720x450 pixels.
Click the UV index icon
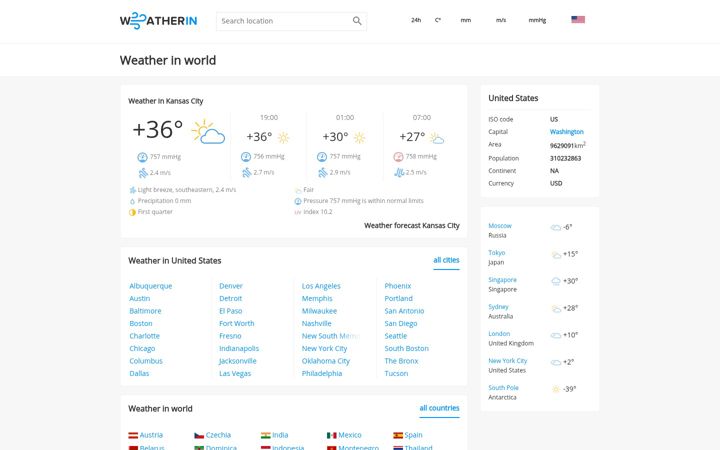298,212
